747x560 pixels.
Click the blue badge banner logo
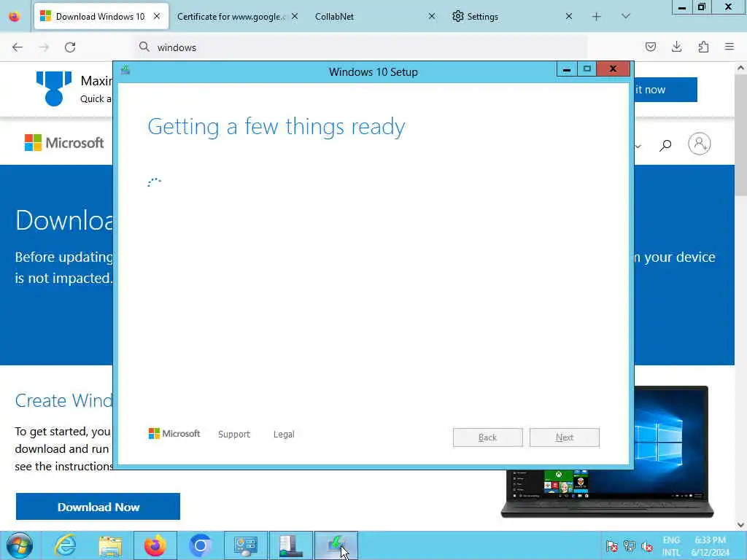54,88
